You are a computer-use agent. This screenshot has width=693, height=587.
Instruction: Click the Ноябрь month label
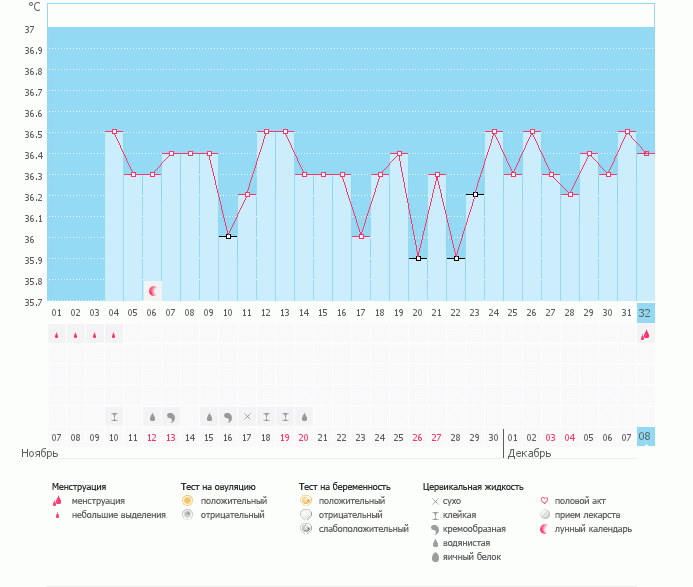tap(42, 454)
